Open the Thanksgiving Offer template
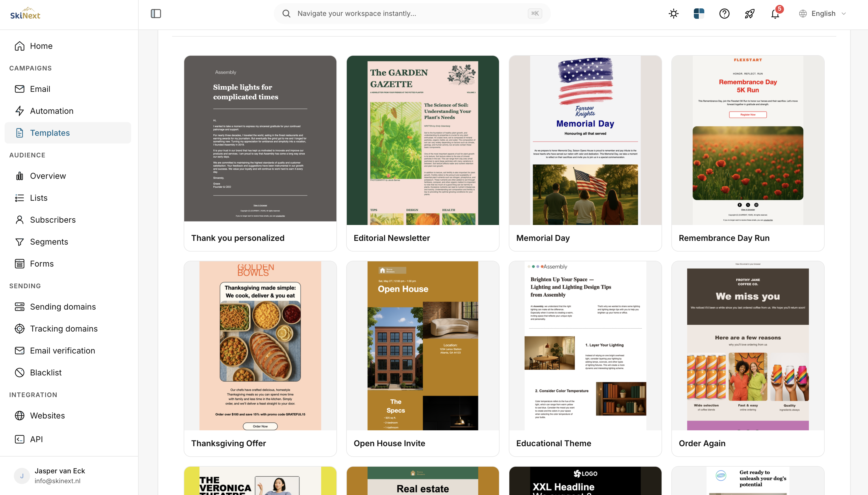The image size is (868, 495). tap(260, 359)
